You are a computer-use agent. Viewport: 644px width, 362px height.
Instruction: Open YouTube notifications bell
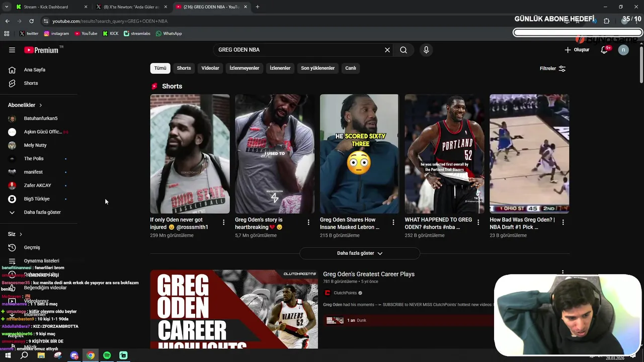(x=605, y=50)
